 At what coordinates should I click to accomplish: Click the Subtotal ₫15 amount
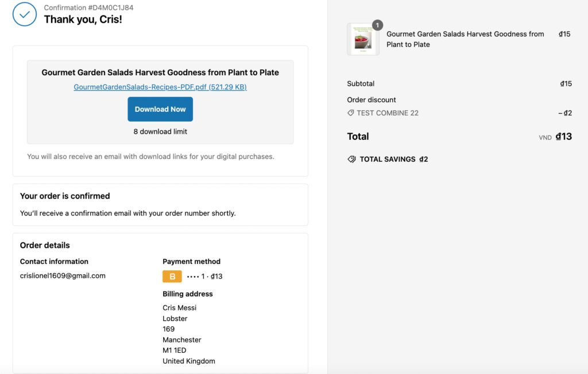(566, 84)
